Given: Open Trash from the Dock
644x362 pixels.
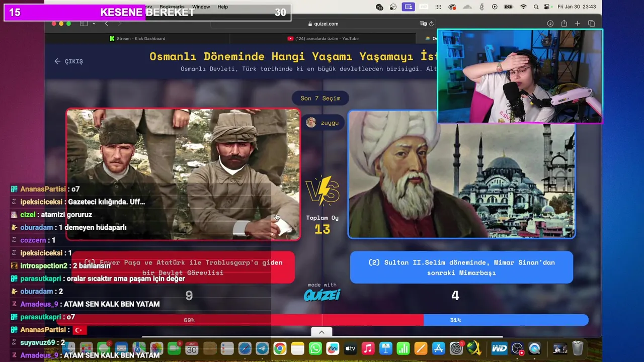Looking at the screenshot, I should coord(578,348).
